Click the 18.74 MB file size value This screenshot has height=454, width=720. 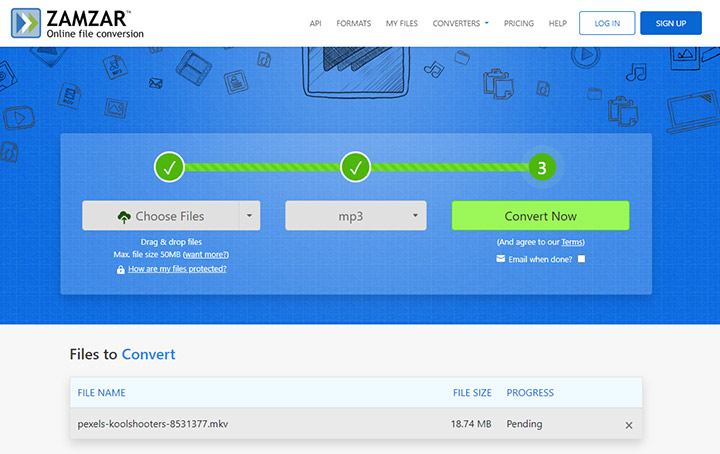471,424
